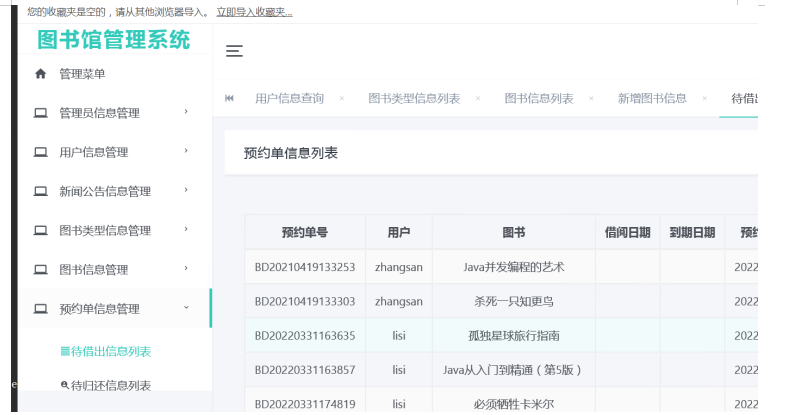Close the 新增图书信息 tab

704,99
